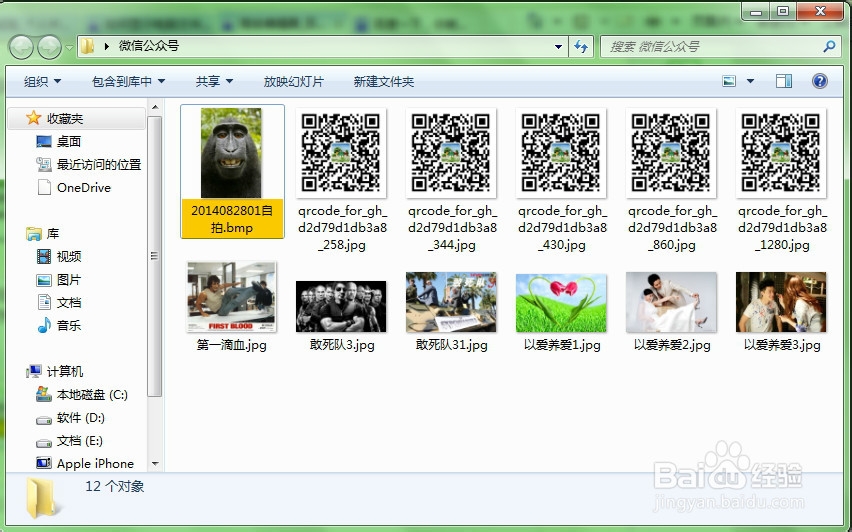Open help with the question mark icon

[819, 82]
